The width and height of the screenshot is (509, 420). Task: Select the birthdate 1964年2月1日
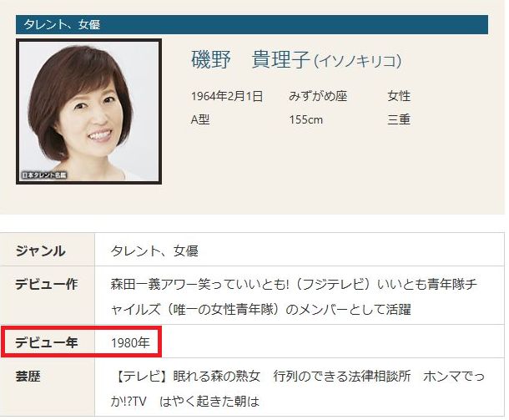point(227,97)
